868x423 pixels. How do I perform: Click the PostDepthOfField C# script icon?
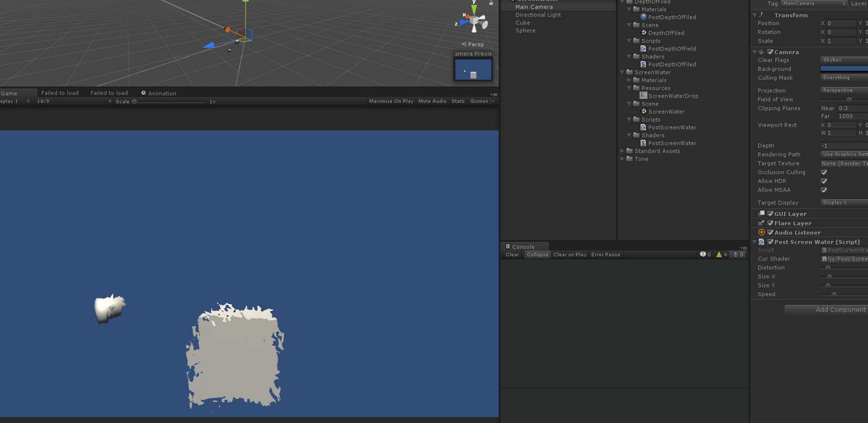[x=643, y=49]
